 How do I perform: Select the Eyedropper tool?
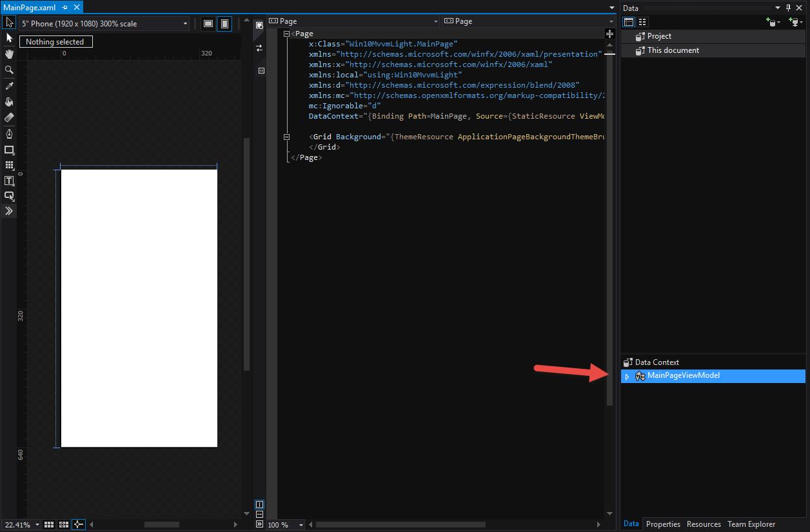[x=9, y=86]
